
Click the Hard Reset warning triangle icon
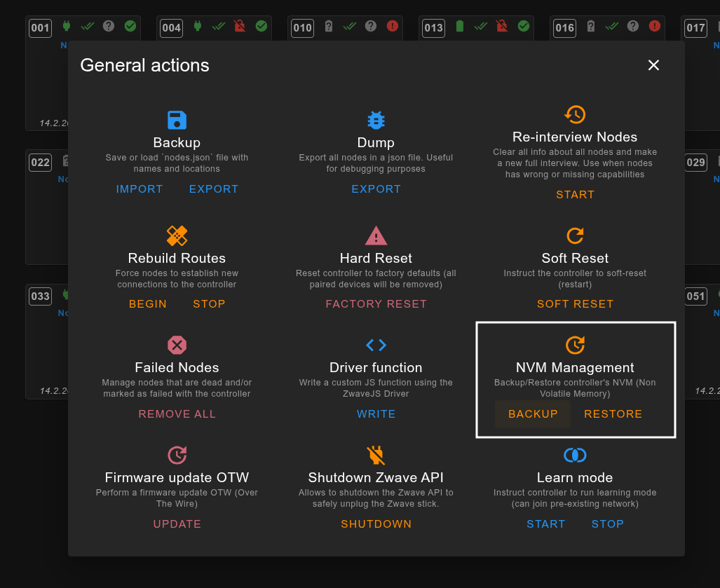(x=376, y=235)
